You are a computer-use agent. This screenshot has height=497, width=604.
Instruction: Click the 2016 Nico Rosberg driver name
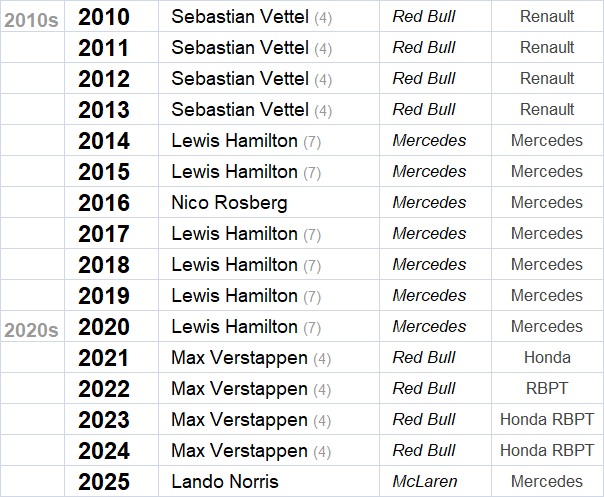click(x=229, y=203)
